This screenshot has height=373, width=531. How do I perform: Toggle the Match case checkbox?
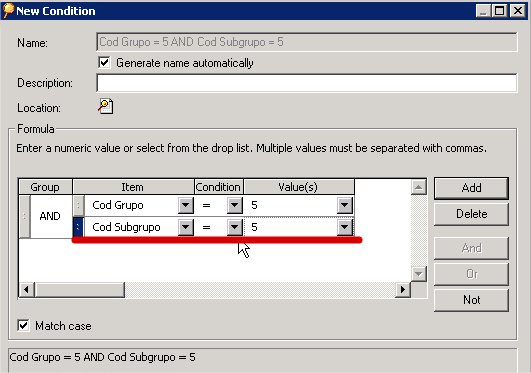click(23, 326)
